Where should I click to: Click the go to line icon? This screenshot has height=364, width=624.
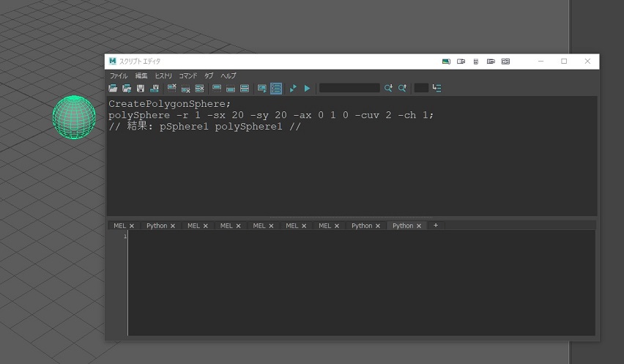tap(437, 89)
